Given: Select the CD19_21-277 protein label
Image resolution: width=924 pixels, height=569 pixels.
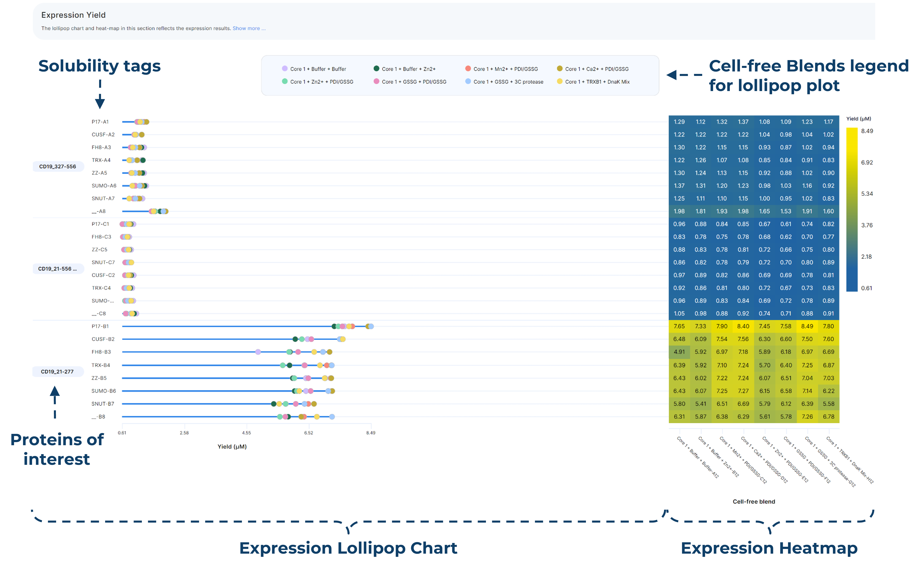Looking at the screenshot, I should [x=57, y=371].
